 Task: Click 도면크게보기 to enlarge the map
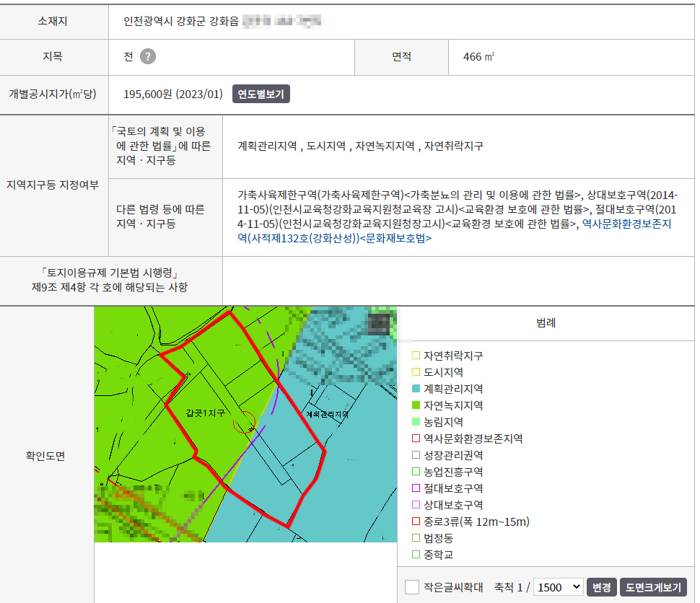click(653, 587)
